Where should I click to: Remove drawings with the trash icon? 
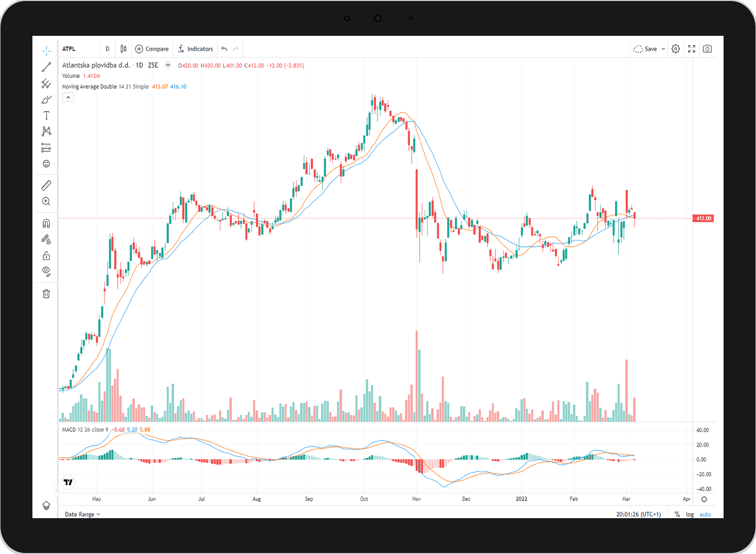coord(46,294)
